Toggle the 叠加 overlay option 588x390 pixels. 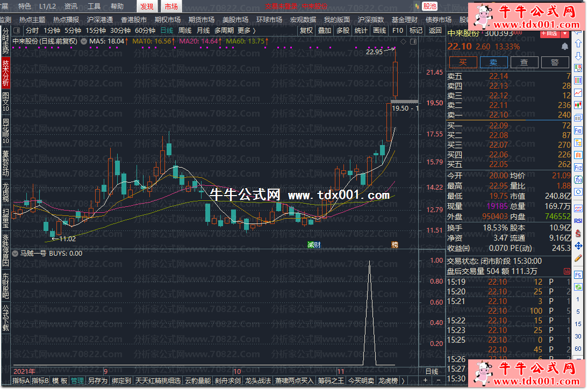(324, 31)
